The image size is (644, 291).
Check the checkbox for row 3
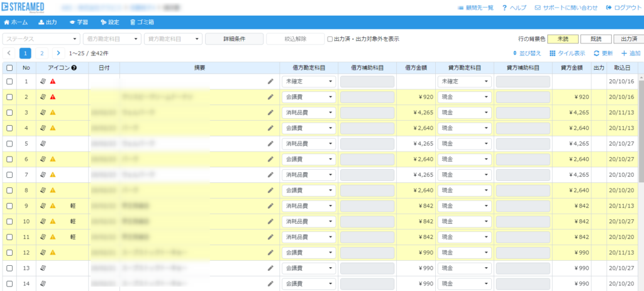tap(9, 113)
